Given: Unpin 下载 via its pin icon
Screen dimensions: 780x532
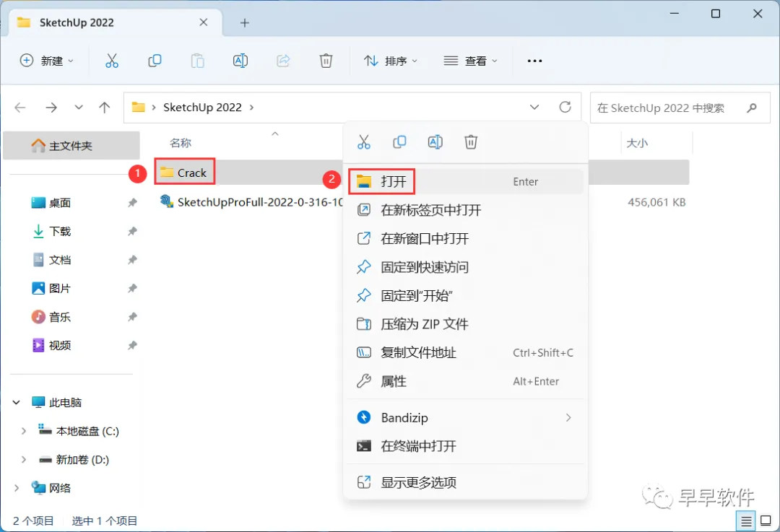Looking at the screenshot, I should coord(132,231).
